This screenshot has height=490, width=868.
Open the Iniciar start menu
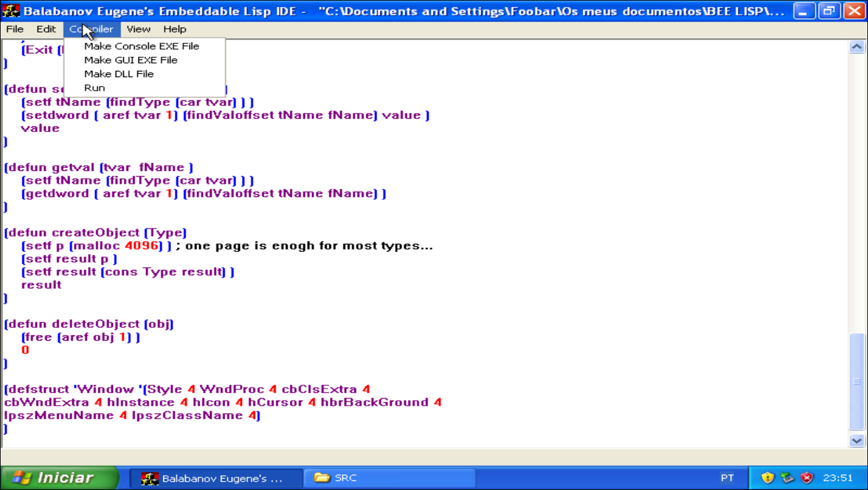pos(59,478)
